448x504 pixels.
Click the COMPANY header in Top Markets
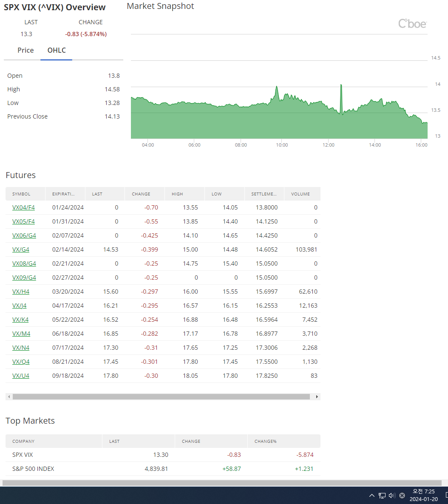(x=54, y=442)
